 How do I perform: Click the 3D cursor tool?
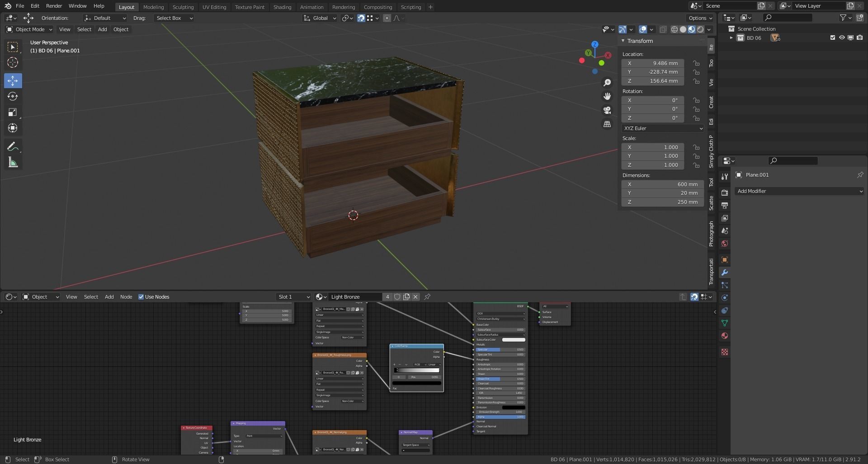13,62
